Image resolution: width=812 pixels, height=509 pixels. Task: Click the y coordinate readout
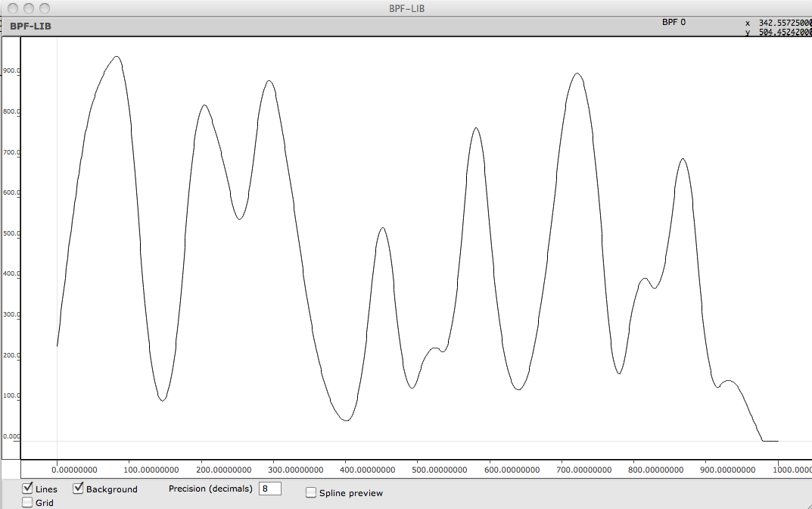coord(779,33)
